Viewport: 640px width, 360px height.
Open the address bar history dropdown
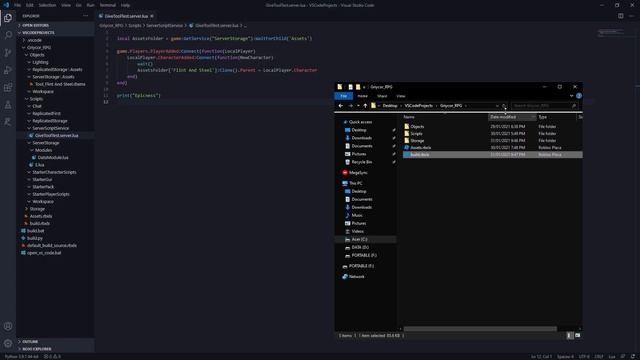click(497, 106)
